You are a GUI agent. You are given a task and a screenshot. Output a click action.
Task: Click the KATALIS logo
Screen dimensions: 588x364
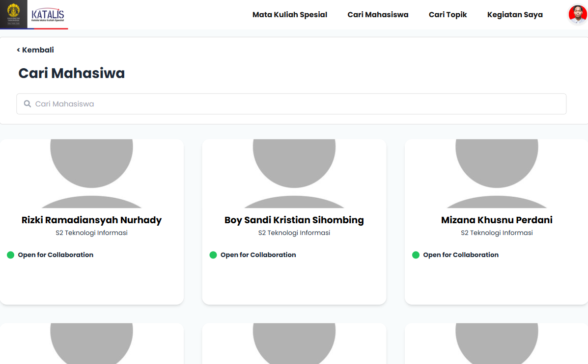48,15
